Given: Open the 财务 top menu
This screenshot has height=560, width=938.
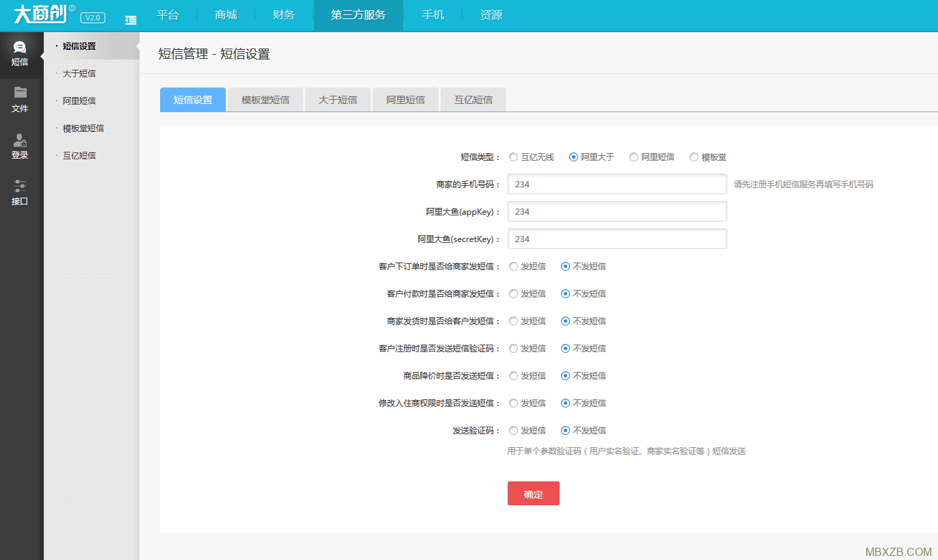Looking at the screenshot, I should pyautogui.click(x=284, y=15).
